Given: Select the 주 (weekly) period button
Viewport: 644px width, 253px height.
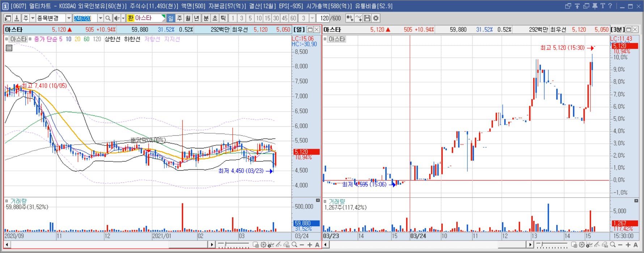Looking at the screenshot, I should [x=179, y=18].
